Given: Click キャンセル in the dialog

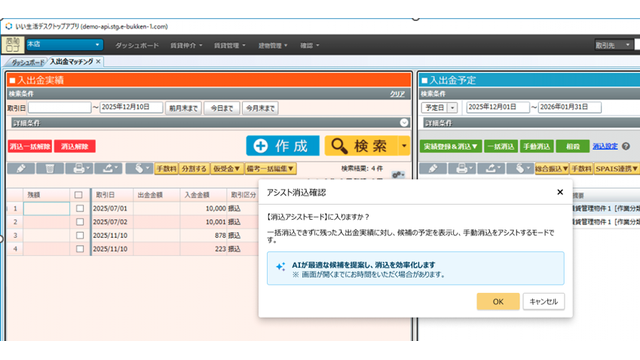Looking at the screenshot, I should (543, 302).
